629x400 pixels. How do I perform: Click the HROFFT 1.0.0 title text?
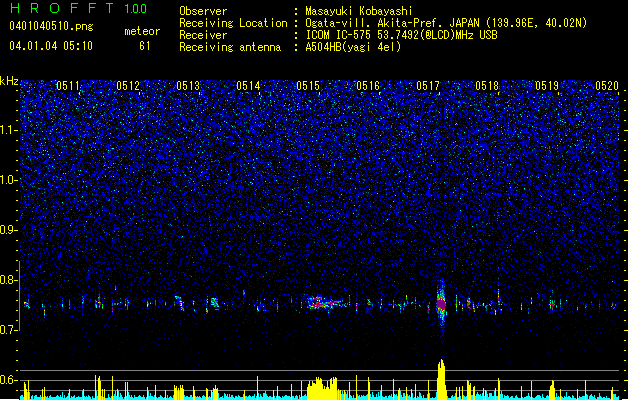coord(79,8)
